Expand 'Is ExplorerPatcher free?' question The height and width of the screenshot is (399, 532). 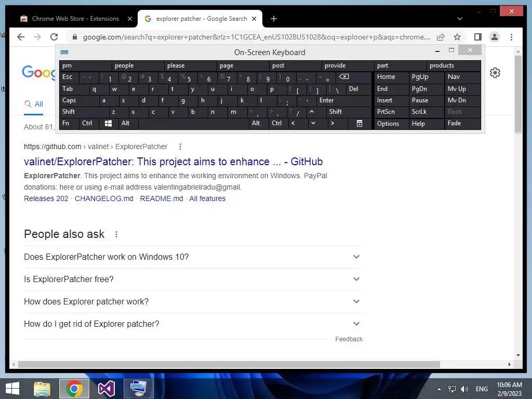192,279
